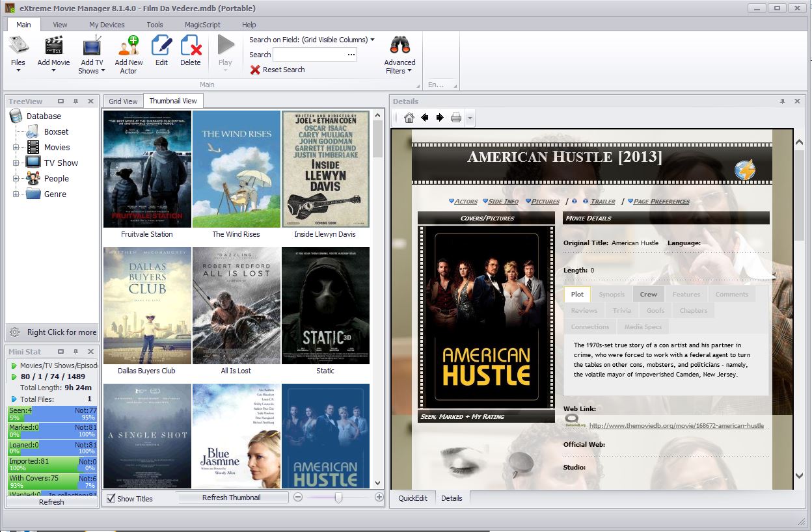Click the Add Movie clapperboard icon
812x532 pixels.
53,46
